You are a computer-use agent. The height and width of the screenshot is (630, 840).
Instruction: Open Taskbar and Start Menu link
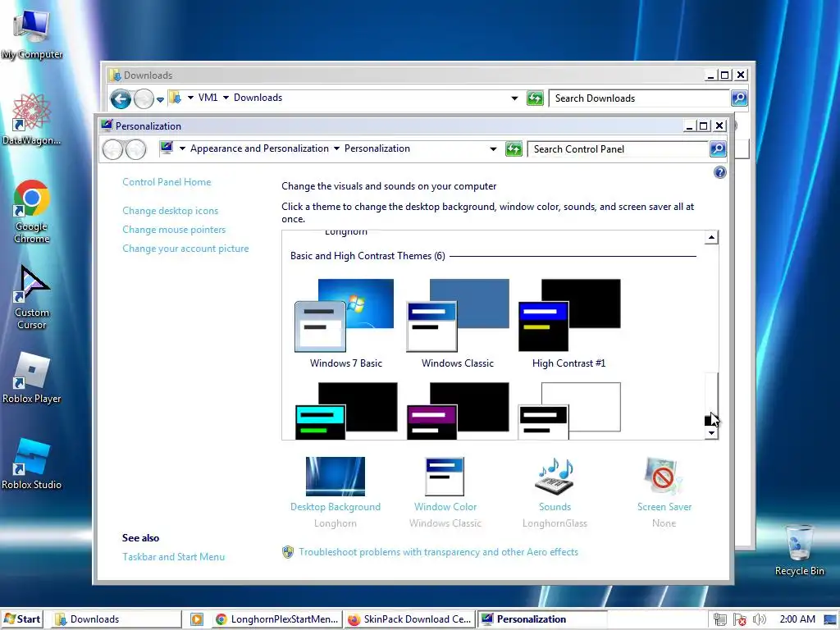click(x=174, y=557)
